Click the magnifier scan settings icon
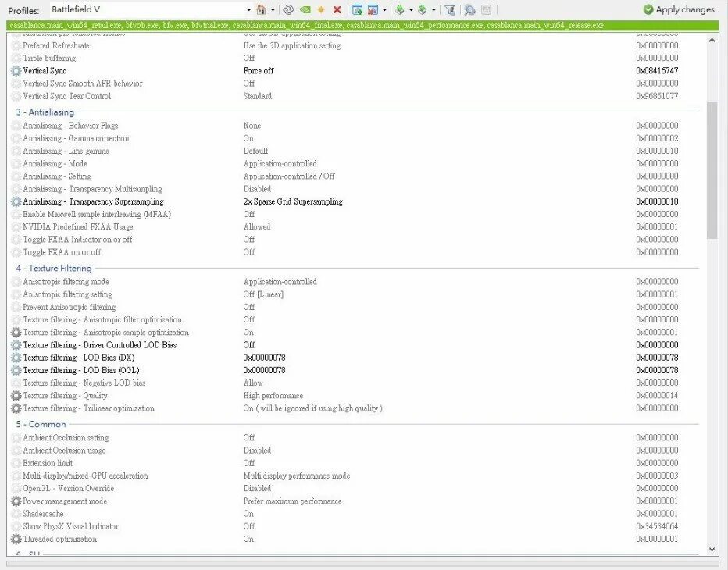This screenshot has width=728, height=570. coord(469,9)
